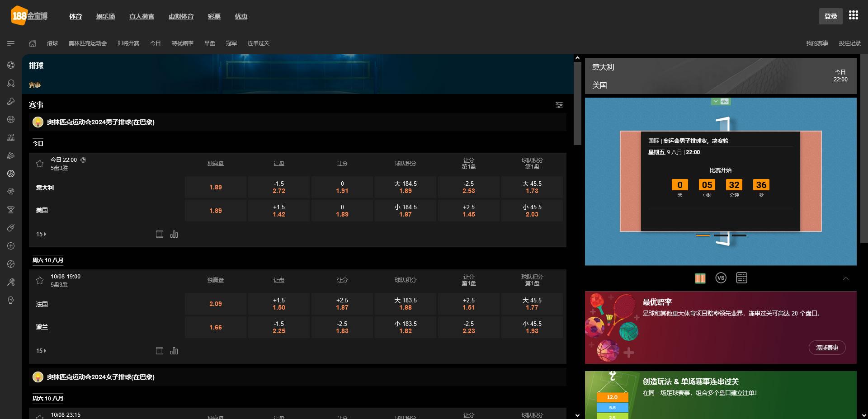
Task: Open the apps grid icon beside 登录
Action: [x=854, y=15]
